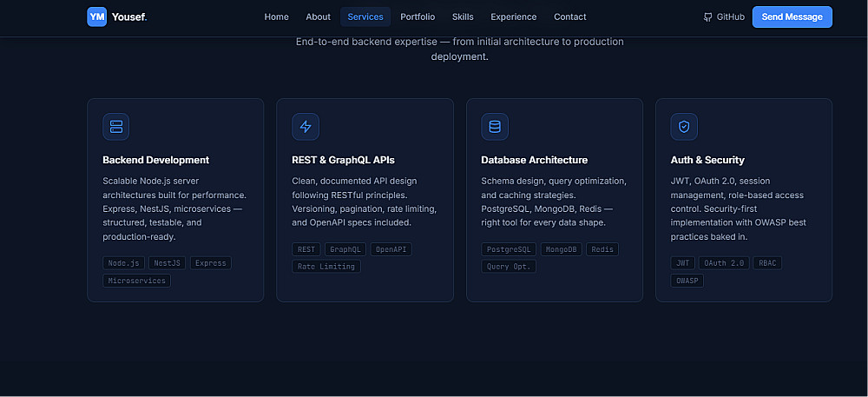Jump to the Contact section
868x397 pixels.
click(x=570, y=17)
